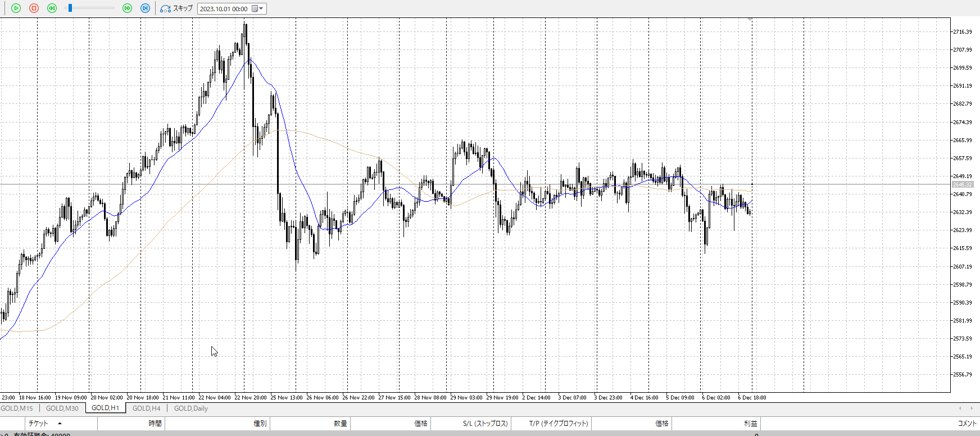Click the fast-forward speed icon
This screenshot has height=436, width=980.
click(127, 8)
